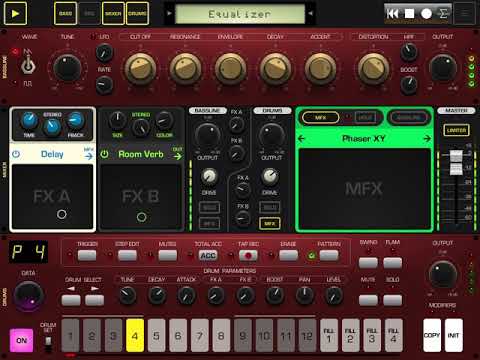Select step pad 4
This screenshot has height=360, width=480.
pos(135,335)
